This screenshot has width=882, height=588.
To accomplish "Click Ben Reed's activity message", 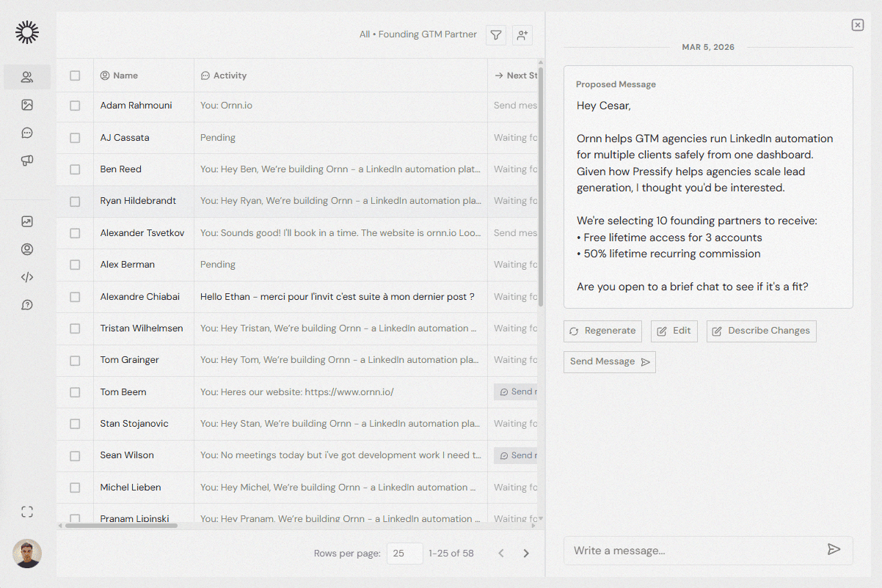I will (x=340, y=169).
